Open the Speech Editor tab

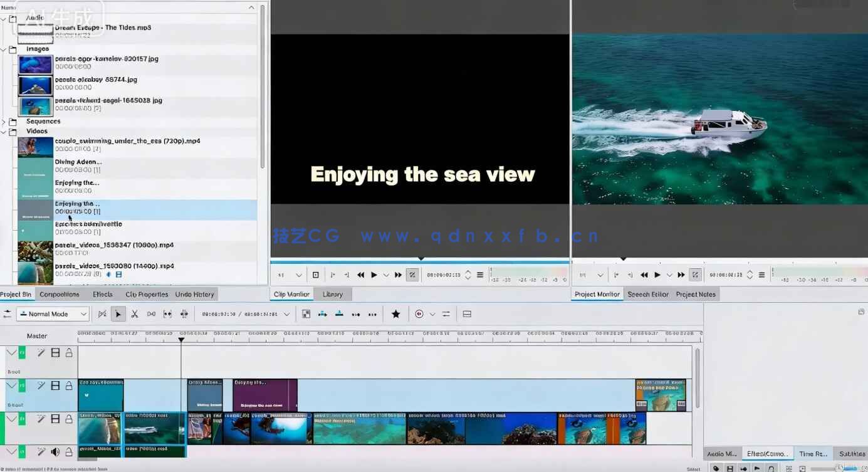click(x=647, y=294)
